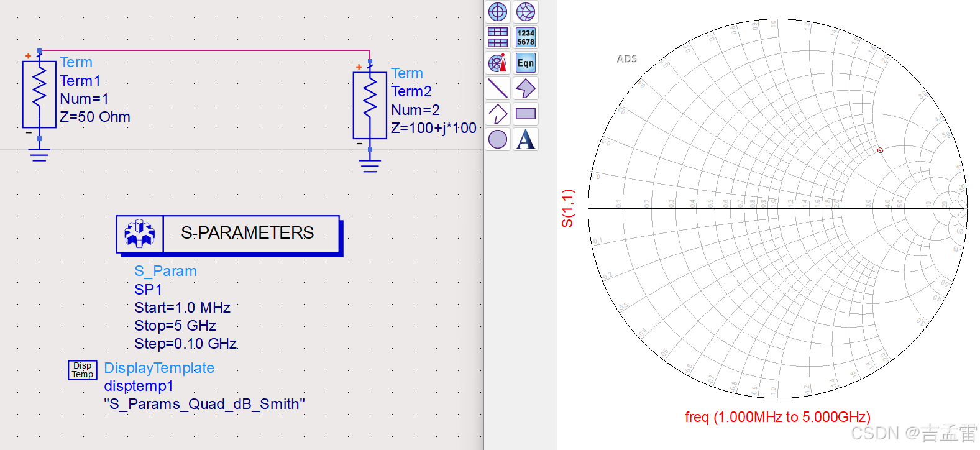Select the S-Parameters gear icon
980x450 pixels.
[140, 234]
